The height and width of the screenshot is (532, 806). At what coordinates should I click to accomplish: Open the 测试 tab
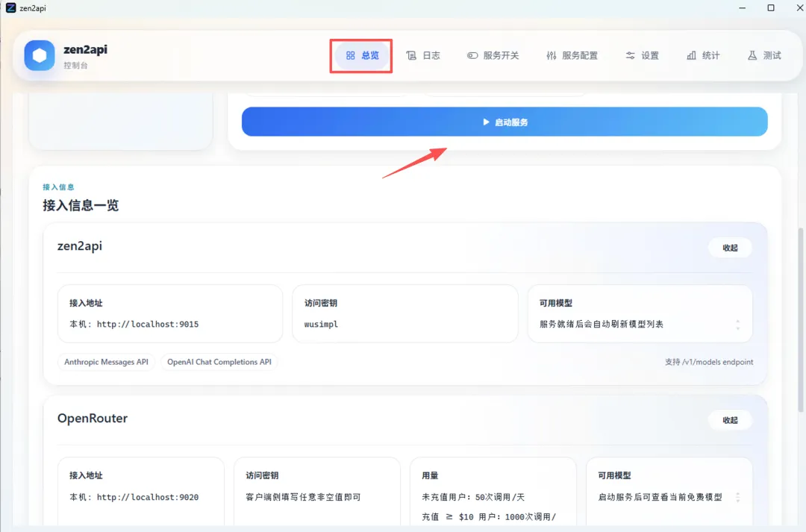tap(764, 55)
